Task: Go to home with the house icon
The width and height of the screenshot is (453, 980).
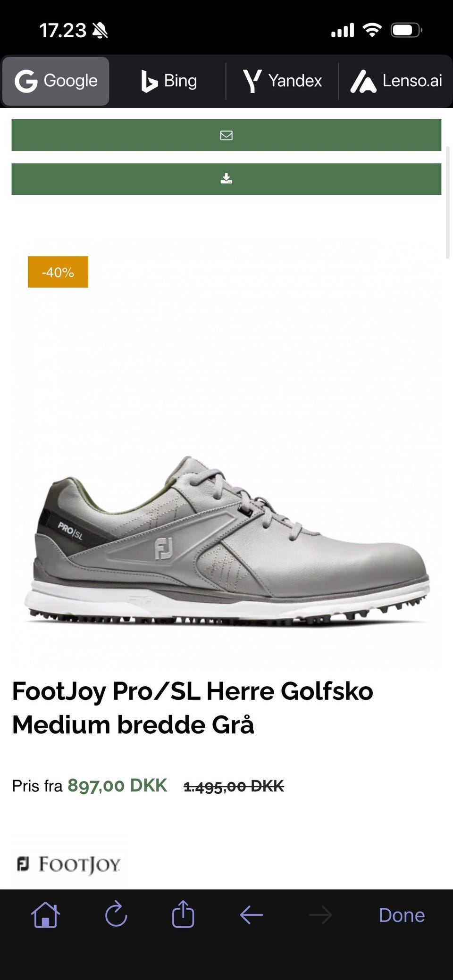Action: click(45, 915)
